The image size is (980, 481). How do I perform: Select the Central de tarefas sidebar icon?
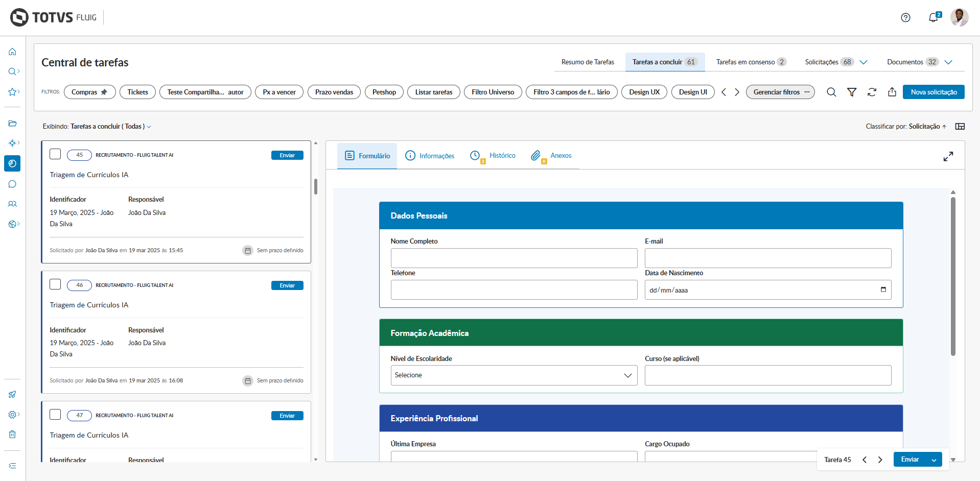(x=12, y=163)
